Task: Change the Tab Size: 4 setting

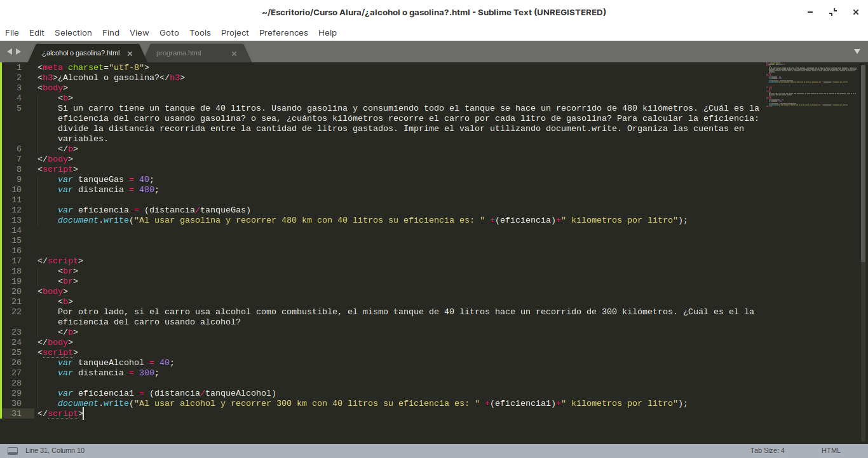Action: point(768,450)
